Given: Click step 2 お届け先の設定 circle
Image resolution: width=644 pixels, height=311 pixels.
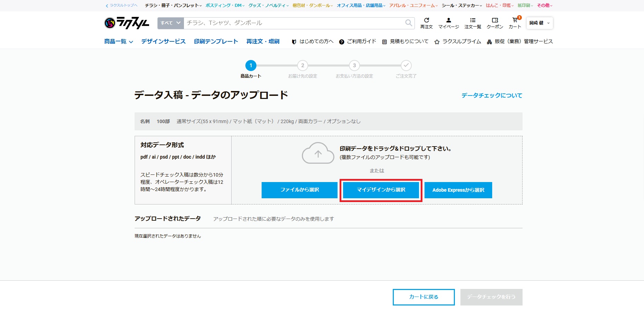Looking at the screenshot, I should tap(303, 66).
